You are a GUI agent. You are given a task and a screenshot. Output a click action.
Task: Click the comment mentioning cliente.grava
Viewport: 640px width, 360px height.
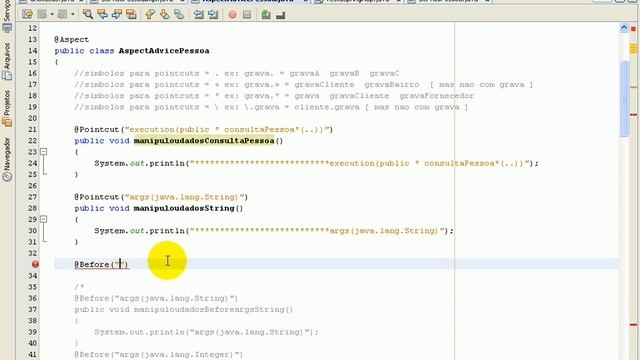pos(271,107)
